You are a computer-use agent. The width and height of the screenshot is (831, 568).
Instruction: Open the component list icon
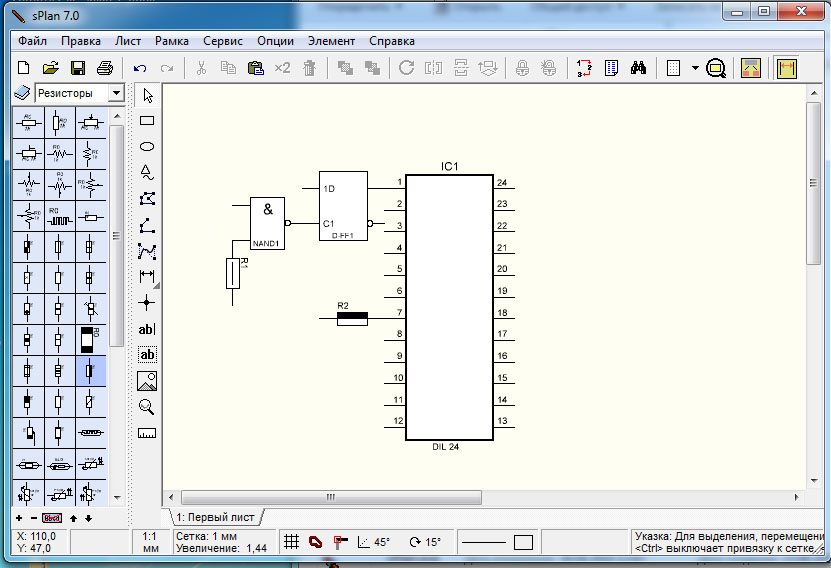tap(611, 68)
